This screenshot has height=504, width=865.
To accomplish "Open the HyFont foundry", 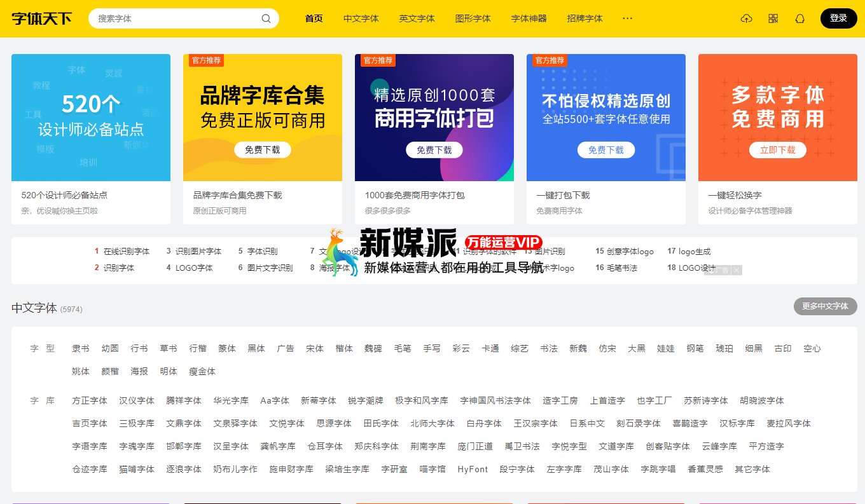I will tap(473, 469).
